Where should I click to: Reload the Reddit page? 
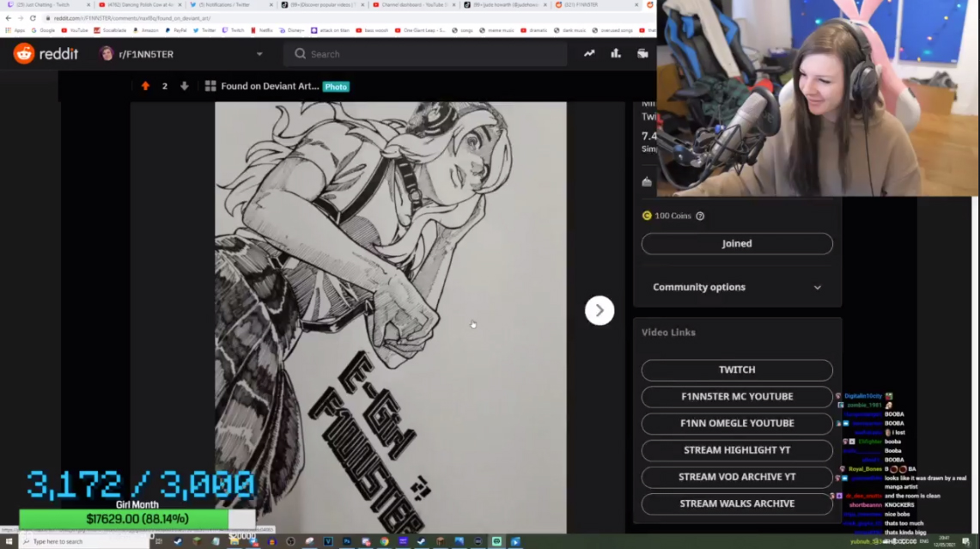[33, 18]
